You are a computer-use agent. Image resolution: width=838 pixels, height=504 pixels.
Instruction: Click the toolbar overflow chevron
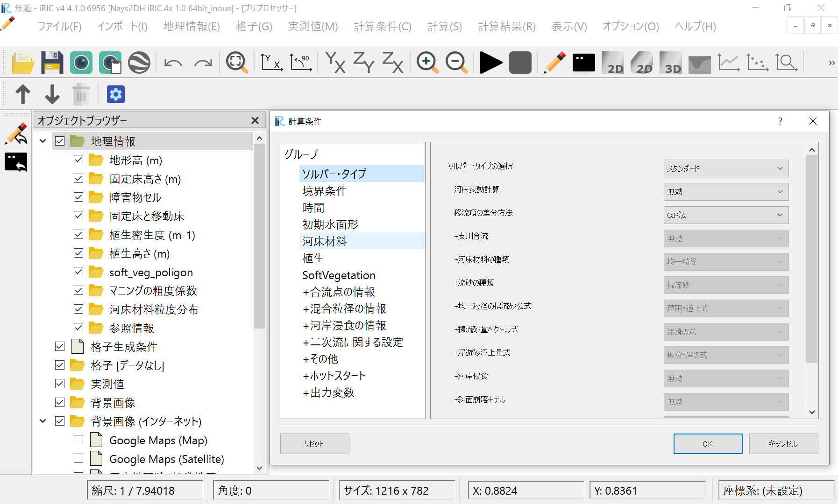coord(831,63)
